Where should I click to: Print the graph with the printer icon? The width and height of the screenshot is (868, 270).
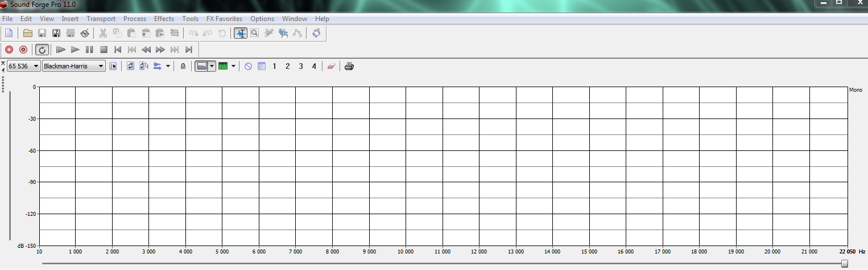click(349, 66)
